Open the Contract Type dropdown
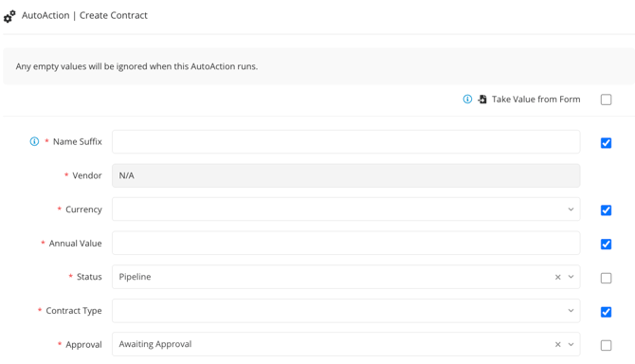 346,311
